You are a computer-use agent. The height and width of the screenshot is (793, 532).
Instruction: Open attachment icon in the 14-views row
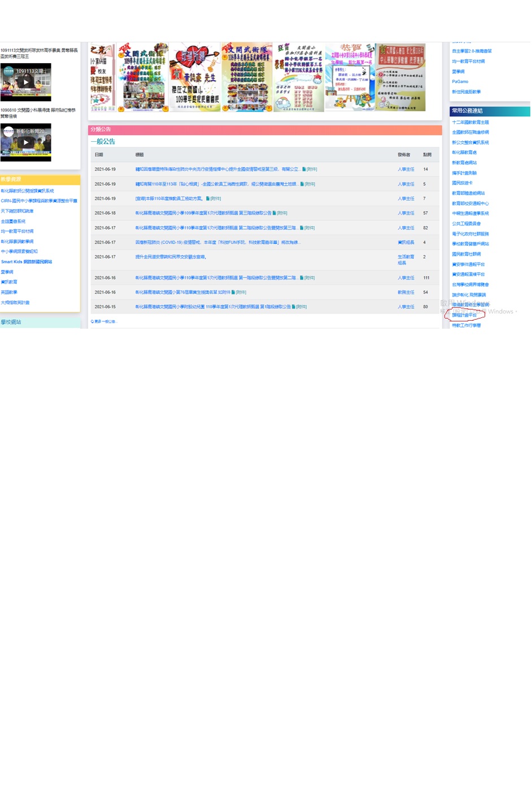pos(304,169)
